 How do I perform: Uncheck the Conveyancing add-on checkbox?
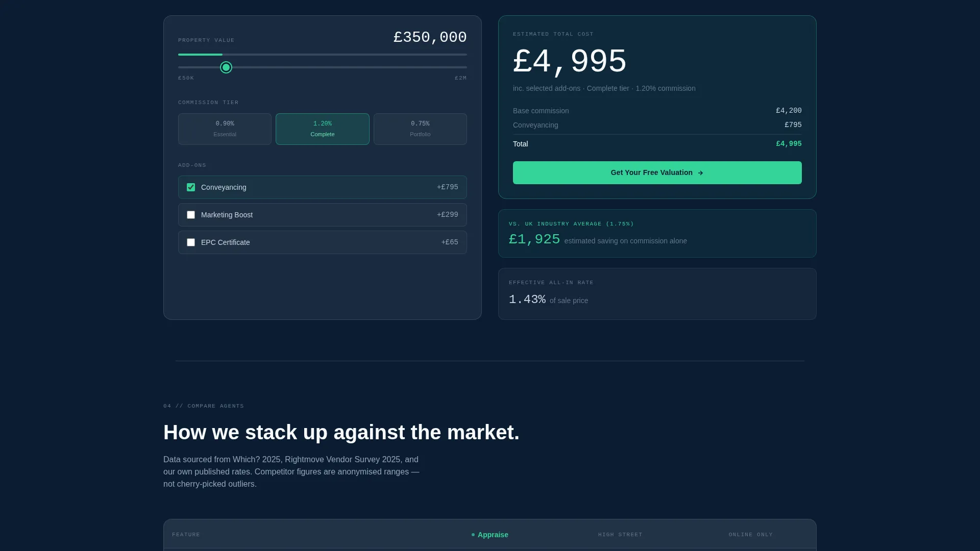pos(191,187)
